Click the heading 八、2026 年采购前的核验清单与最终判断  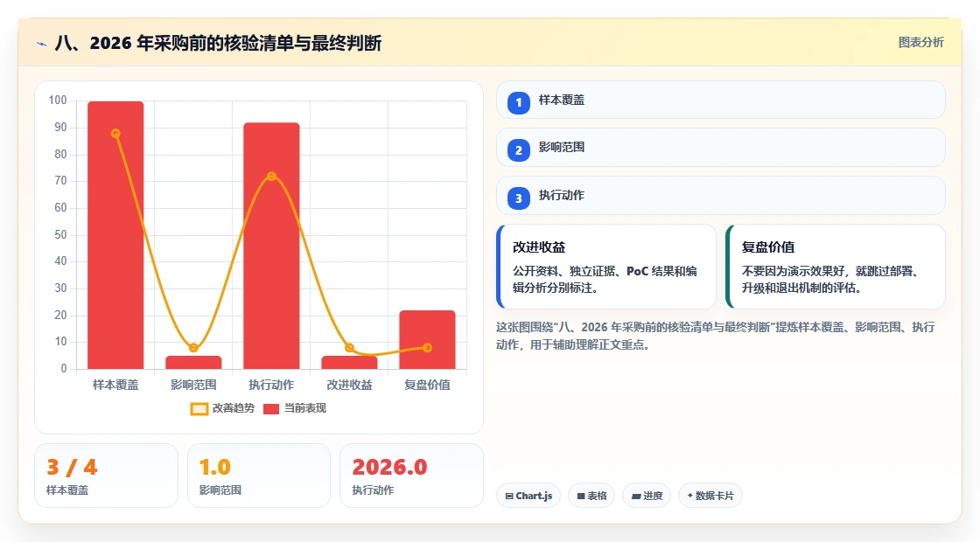coord(218,43)
